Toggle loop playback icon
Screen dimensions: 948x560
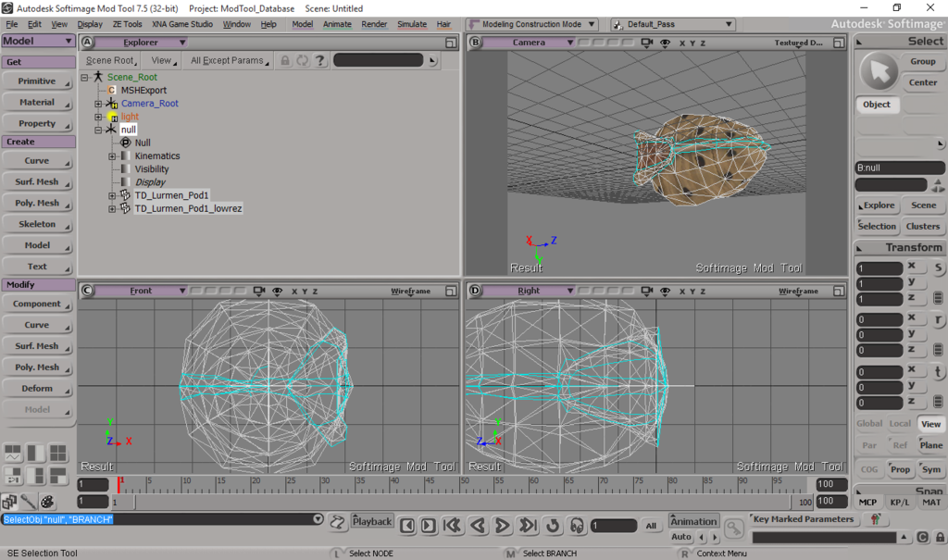(x=553, y=526)
